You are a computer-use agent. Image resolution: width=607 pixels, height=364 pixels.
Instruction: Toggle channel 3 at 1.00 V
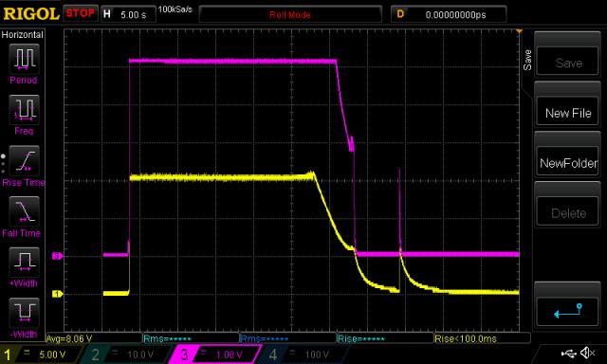(214, 354)
